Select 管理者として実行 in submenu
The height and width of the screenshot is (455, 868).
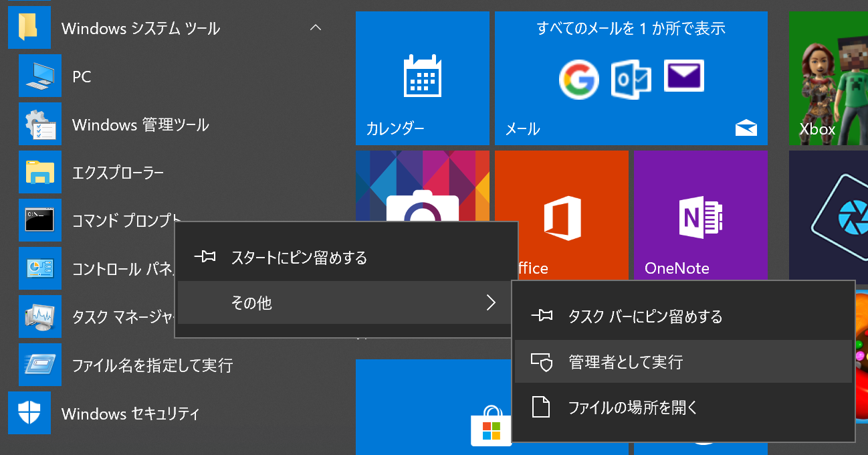(683, 362)
